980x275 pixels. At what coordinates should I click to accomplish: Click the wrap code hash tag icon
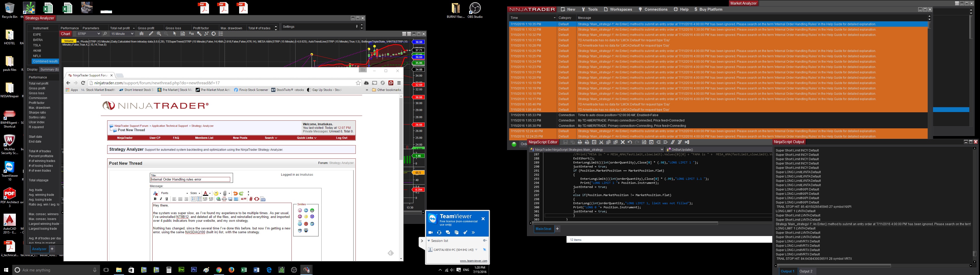251,199
